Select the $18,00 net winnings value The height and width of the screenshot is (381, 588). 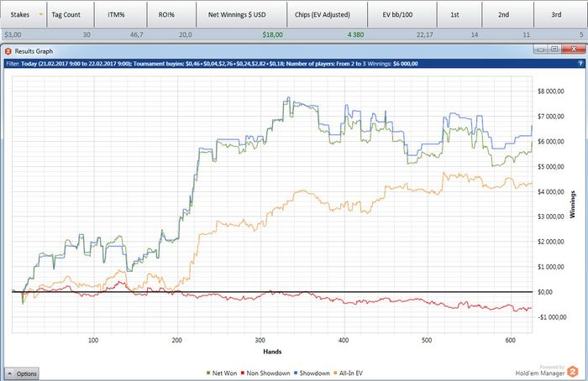tap(273, 35)
